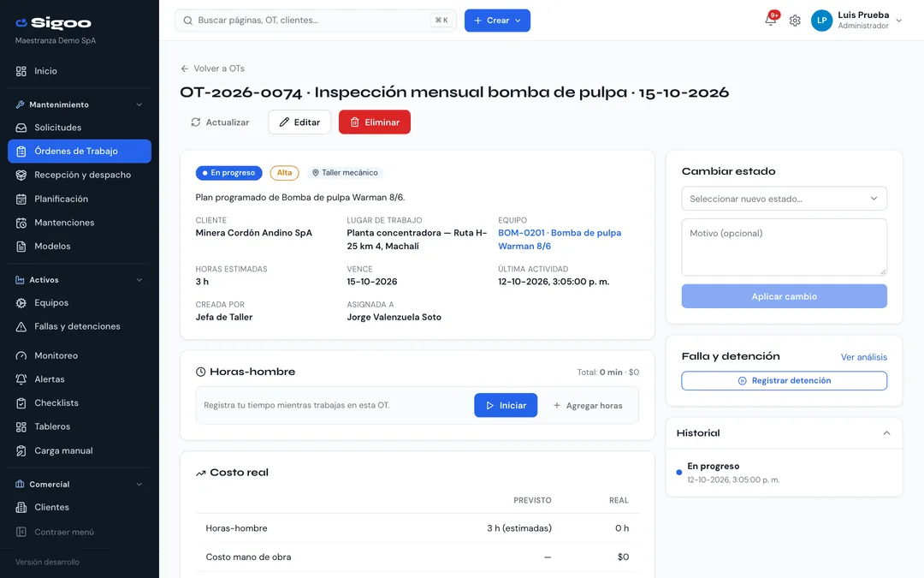Expand the user account menu chevron

click(899, 21)
